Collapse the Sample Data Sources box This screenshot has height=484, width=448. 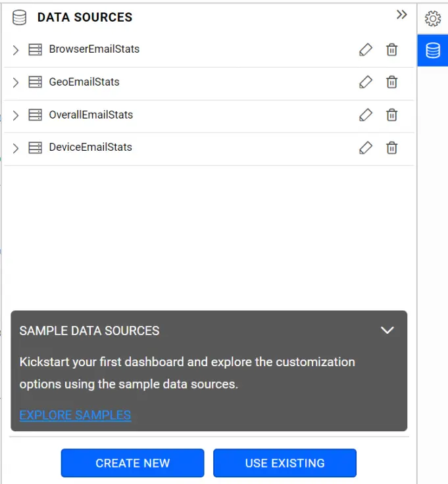(x=387, y=331)
